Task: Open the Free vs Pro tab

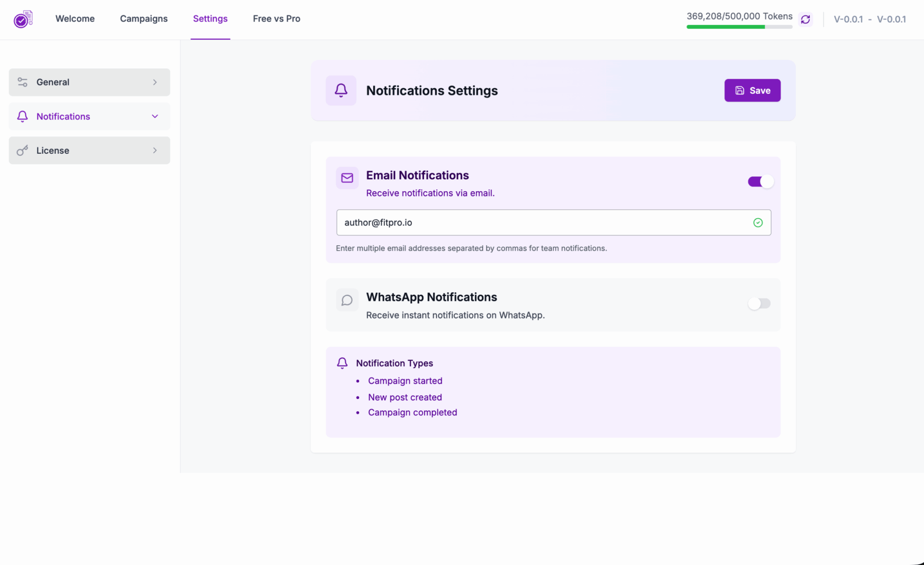Action: pos(277,18)
